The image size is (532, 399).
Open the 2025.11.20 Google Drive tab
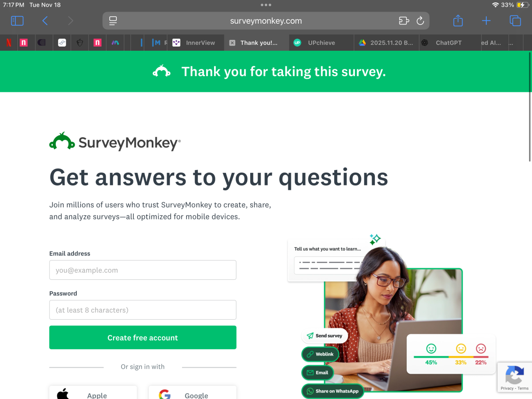tap(387, 43)
